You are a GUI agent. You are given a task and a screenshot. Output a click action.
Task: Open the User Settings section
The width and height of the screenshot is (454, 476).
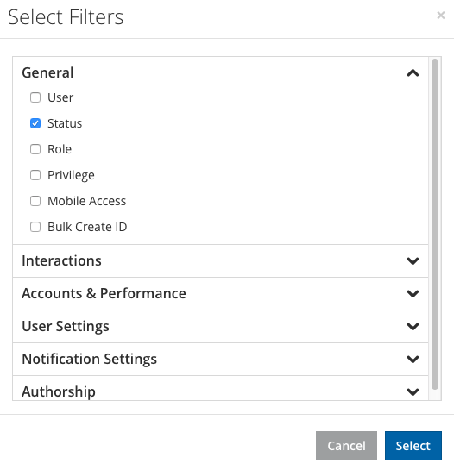click(x=220, y=326)
